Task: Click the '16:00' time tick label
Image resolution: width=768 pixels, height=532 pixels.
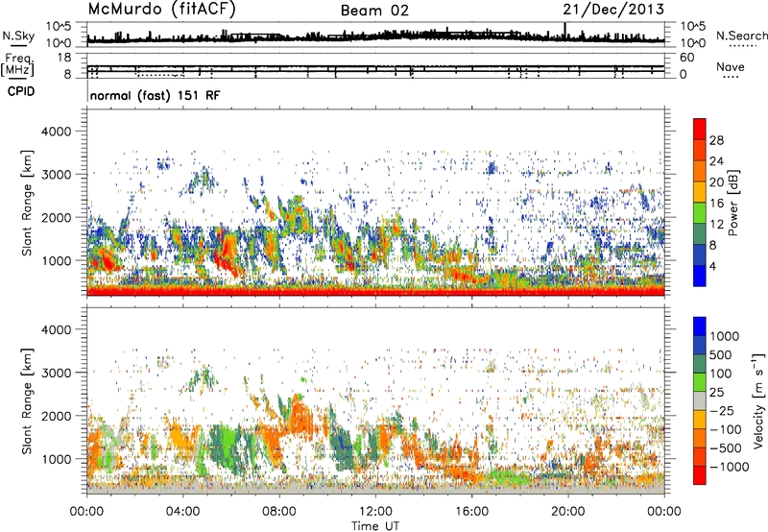Action: (x=471, y=512)
